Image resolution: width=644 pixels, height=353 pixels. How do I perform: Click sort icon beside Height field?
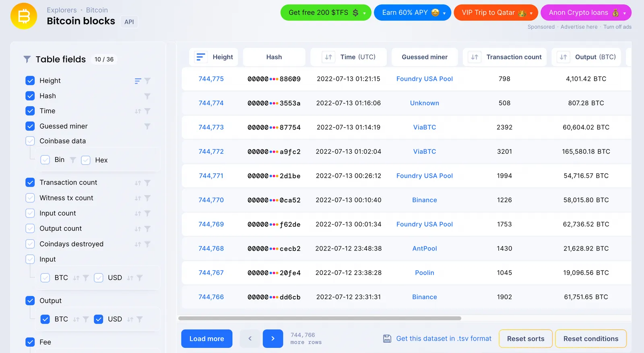tap(138, 81)
